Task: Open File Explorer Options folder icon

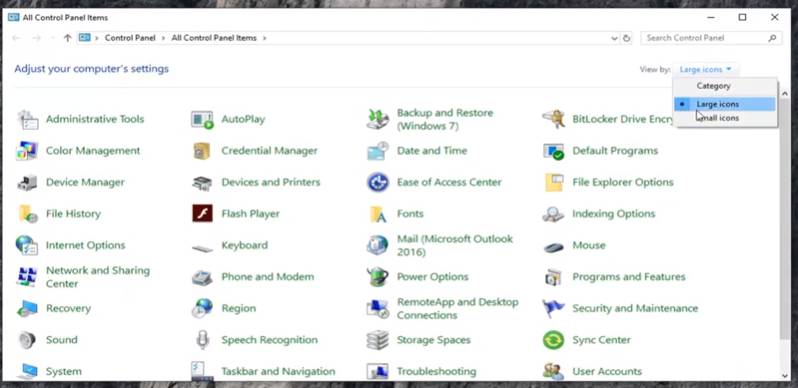Action: point(553,182)
